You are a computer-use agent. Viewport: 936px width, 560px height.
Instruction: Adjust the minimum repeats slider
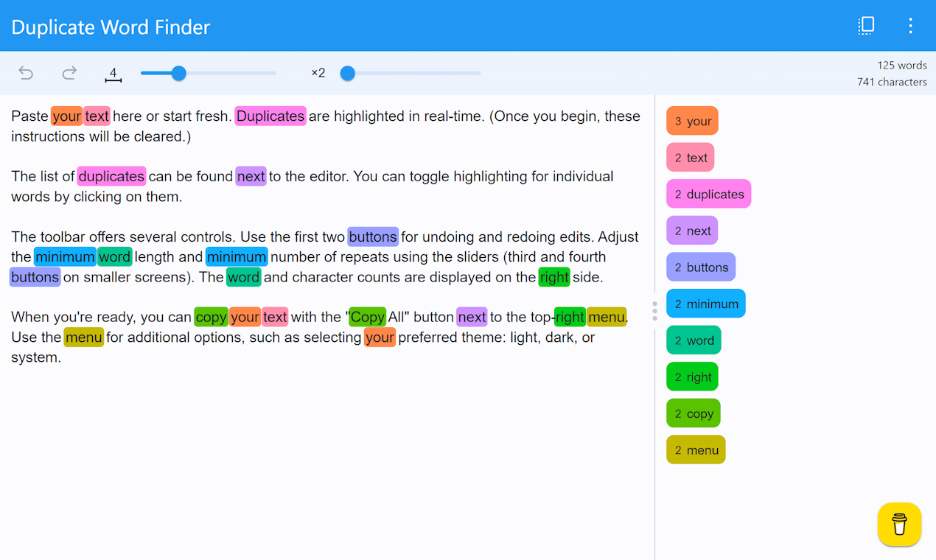[x=411, y=73]
